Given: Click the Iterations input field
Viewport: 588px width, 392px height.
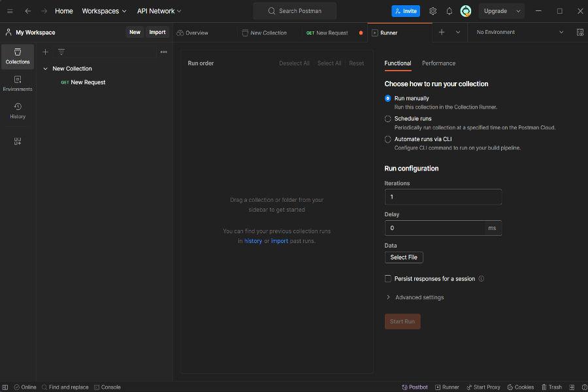Looking at the screenshot, I should tap(443, 197).
